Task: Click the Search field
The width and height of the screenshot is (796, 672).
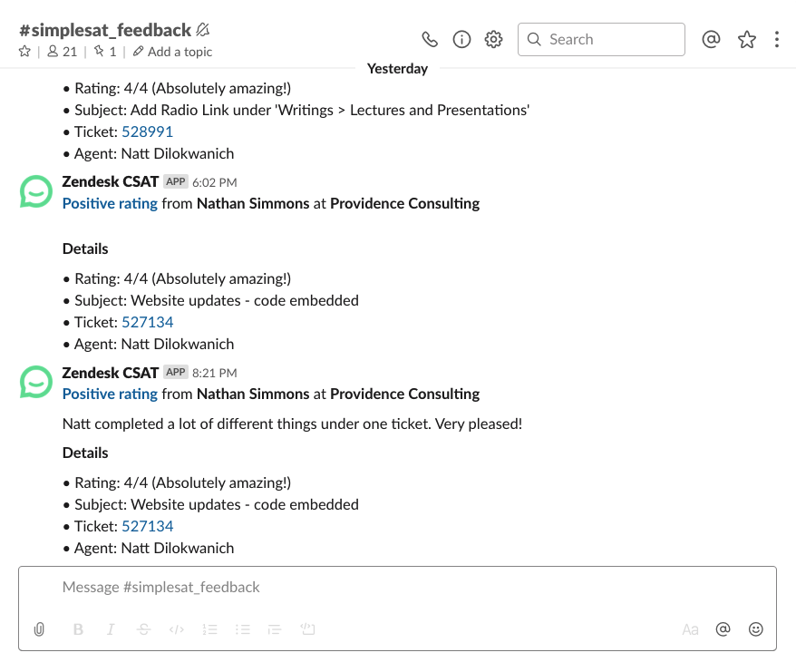Action: tap(601, 39)
